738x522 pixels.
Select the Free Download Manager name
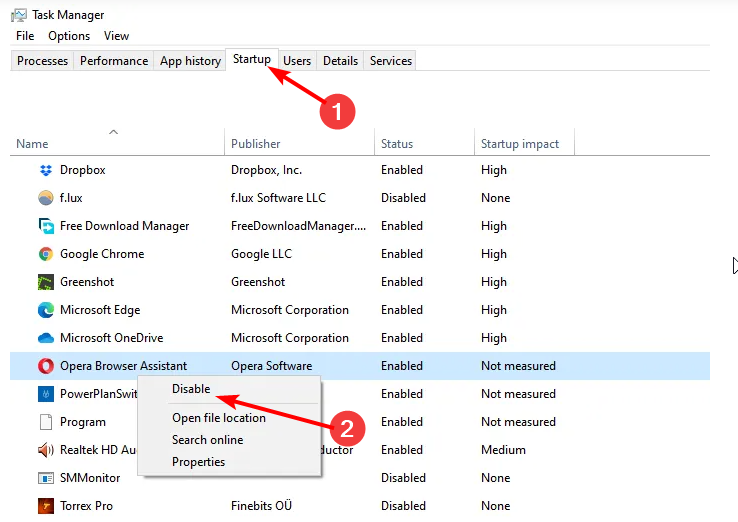pyautogui.click(x=124, y=226)
